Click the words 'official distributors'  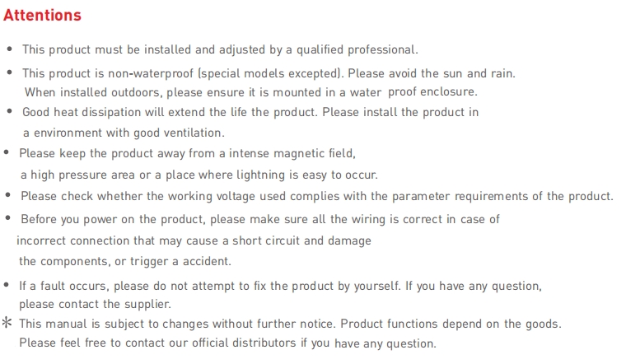click(244, 343)
